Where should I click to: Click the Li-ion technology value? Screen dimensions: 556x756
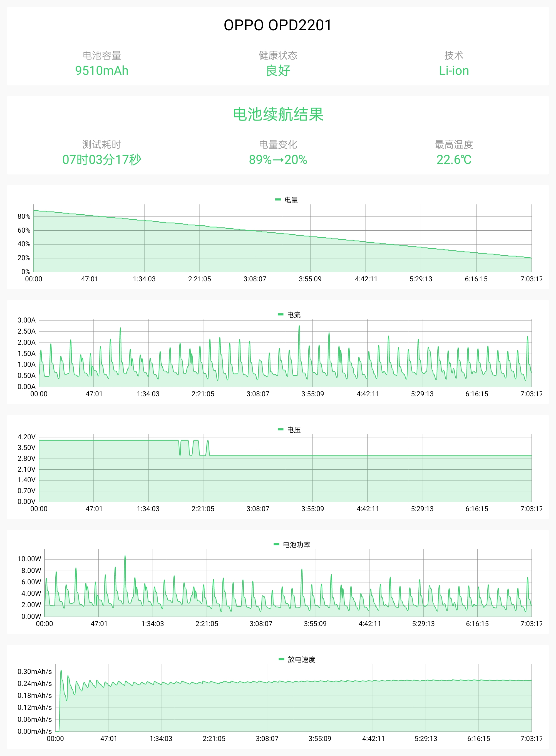point(454,71)
